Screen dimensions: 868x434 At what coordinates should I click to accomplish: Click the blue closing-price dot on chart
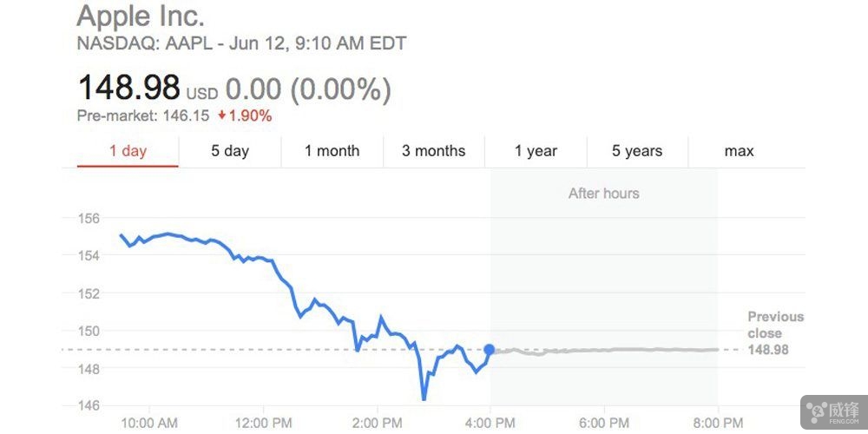click(x=490, y=350)
